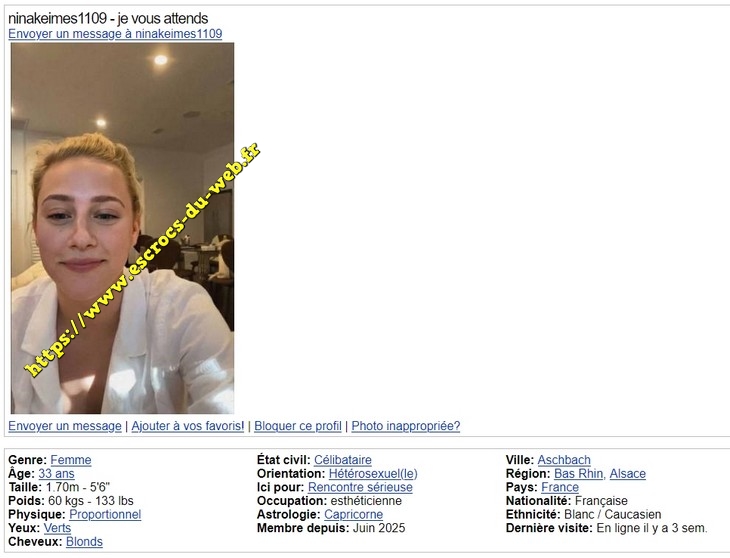Report via 'Photo inappropriée?' link
This screenshot has height=558, width=730.
[406, 426]
